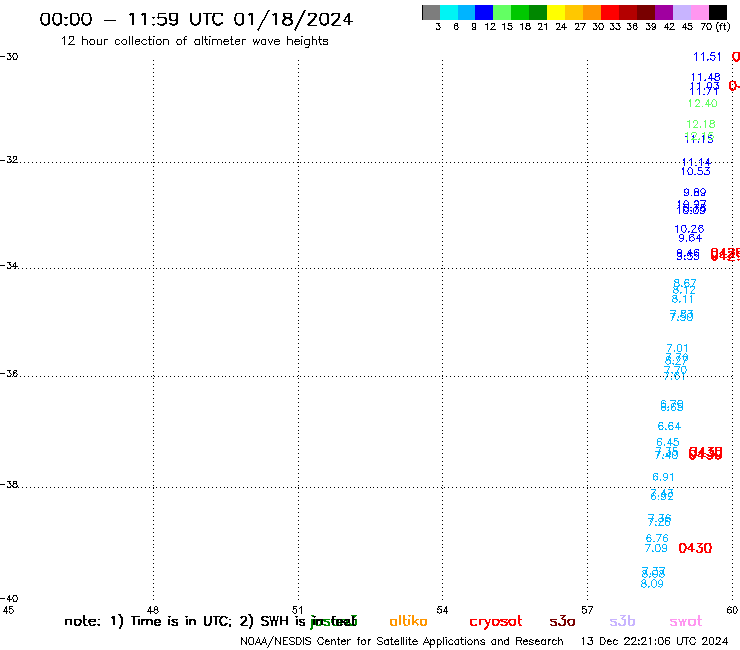Image resolution: width=740 pixels, height=650 pixels.
Task: Click the '6.45' wave height value
Action: pos(668,442)
